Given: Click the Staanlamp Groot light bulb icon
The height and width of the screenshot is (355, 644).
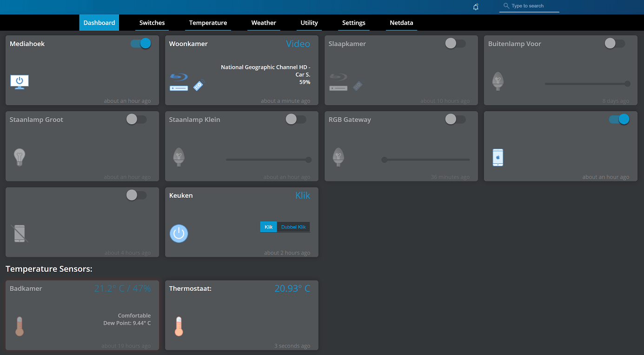Looking at the screenshot, I should (19, 157).
